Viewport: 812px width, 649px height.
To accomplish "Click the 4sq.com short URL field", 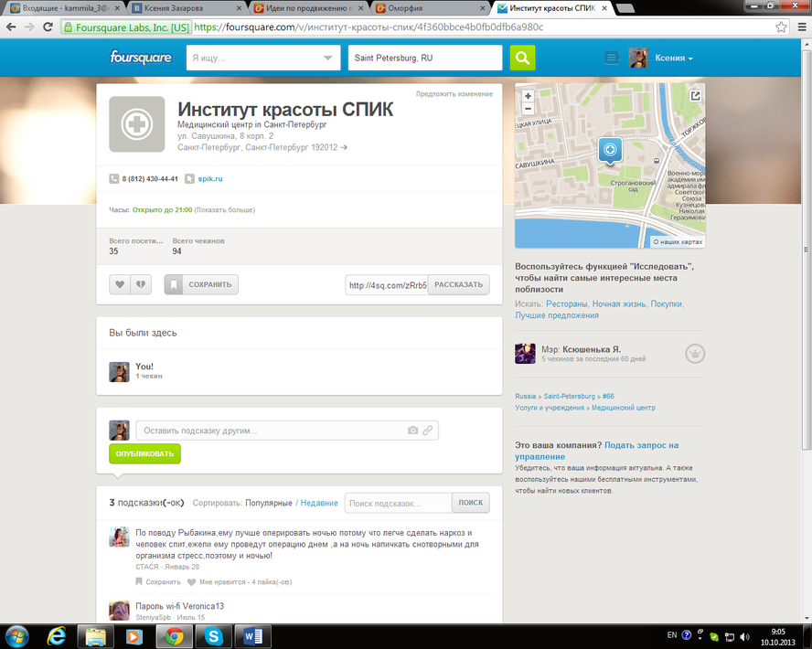I will click(x=387, y=285).
